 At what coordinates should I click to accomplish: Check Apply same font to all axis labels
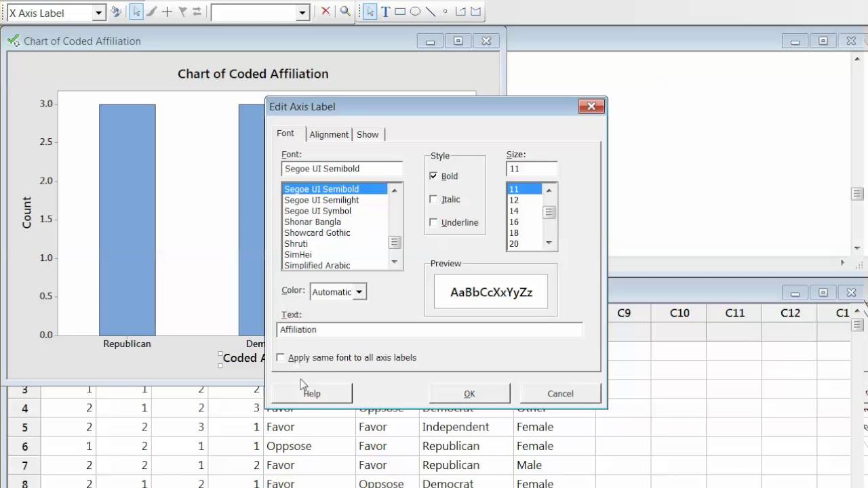click(x=280, y=357)
